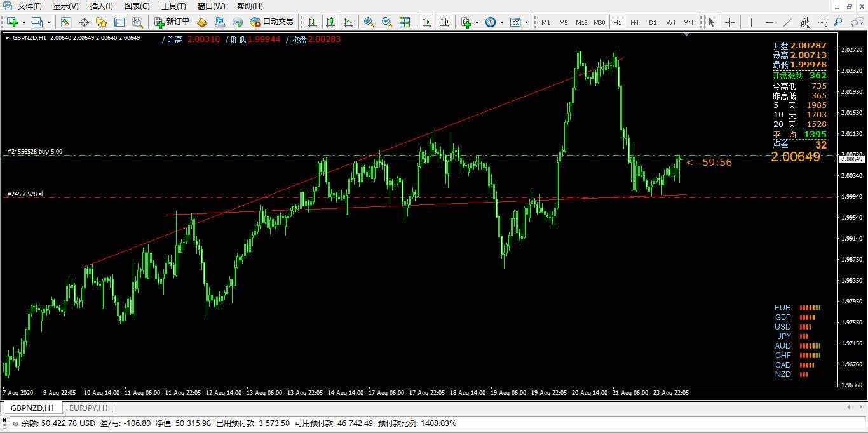Open the 显示(V) menu
Screen dimensions: 868x433
66,6
